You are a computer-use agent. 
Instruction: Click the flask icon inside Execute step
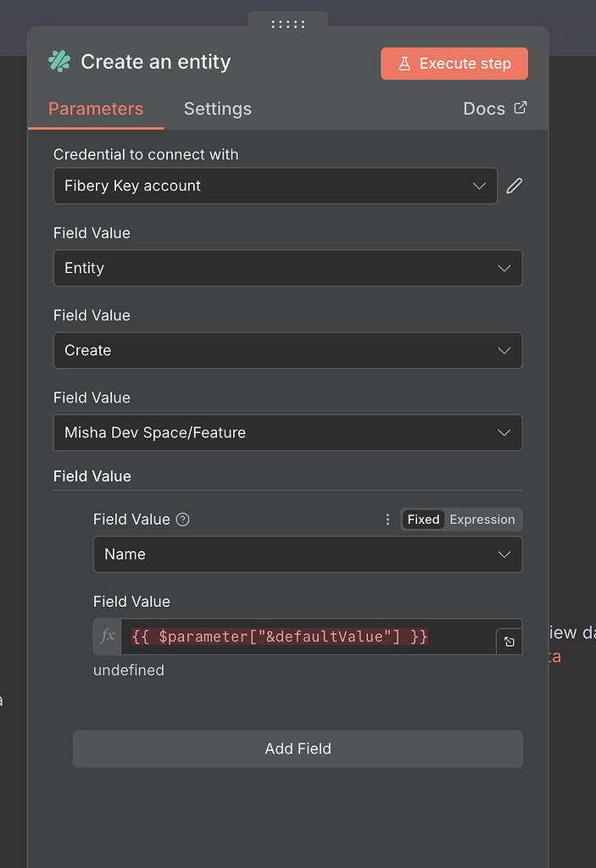coord(406,63)
